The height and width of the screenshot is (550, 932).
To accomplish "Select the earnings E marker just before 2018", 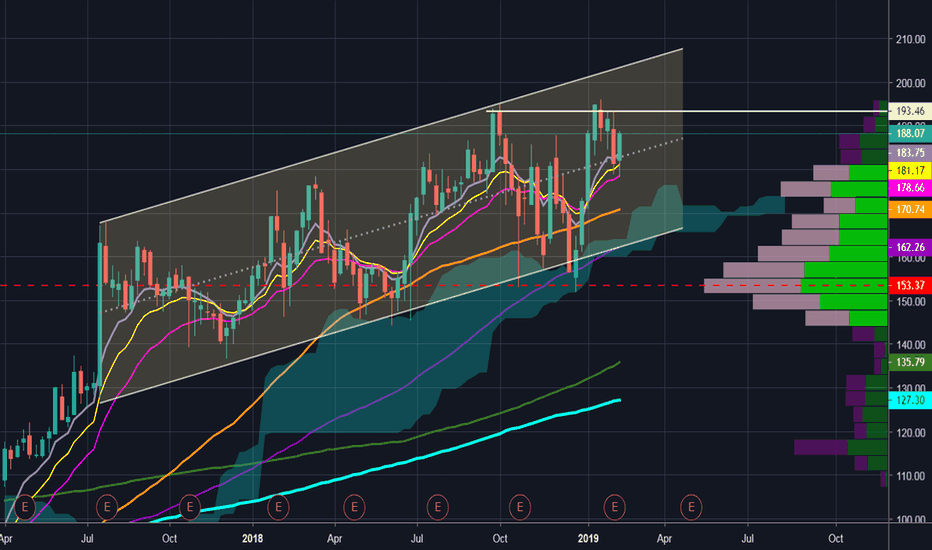I will tap(190, 507).
